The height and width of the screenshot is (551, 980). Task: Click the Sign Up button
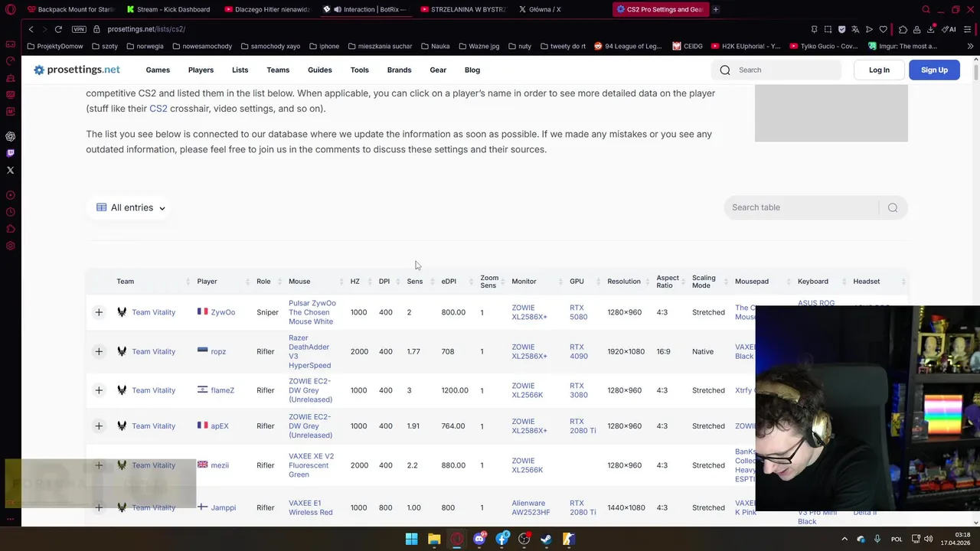click(x=934, y=70)
